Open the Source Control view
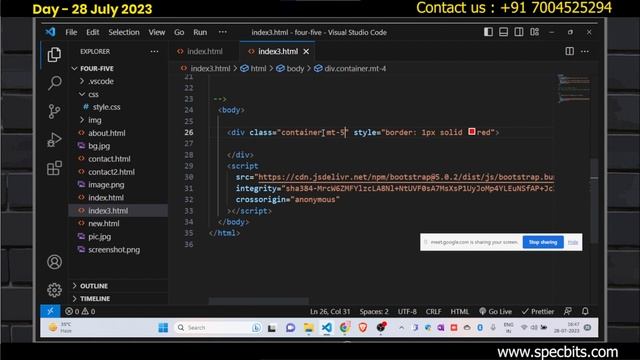Screen dimensions: 640x360 (x=54, y=111)
